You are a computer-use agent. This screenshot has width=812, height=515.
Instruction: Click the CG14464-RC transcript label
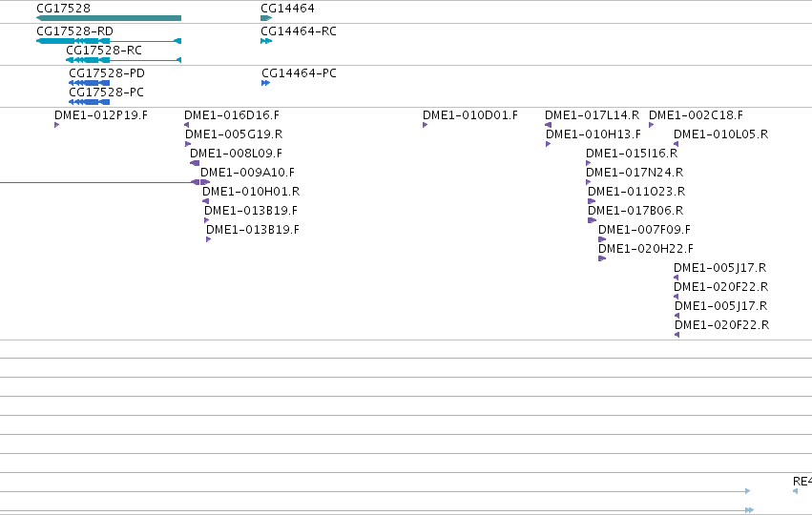pos(299,31)
